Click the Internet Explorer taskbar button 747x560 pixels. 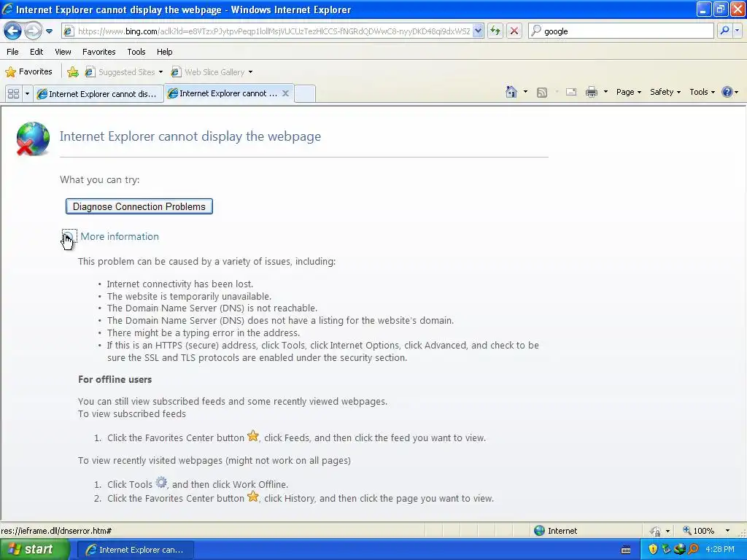pyautogui.click(x=135, y=550)
